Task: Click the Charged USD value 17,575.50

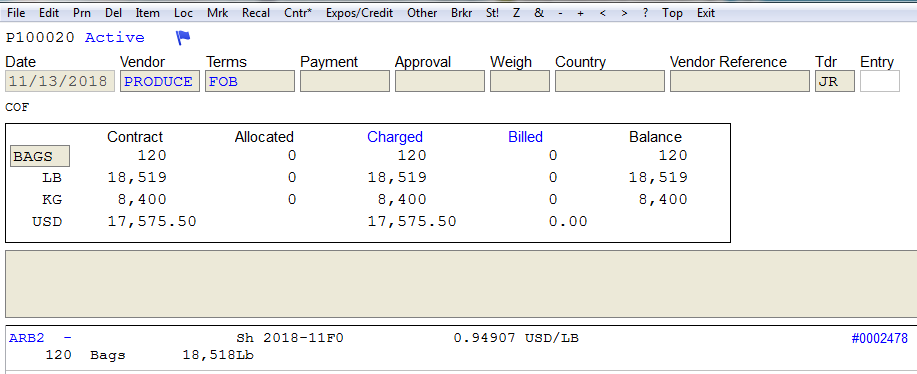Action: pos(412,221)
